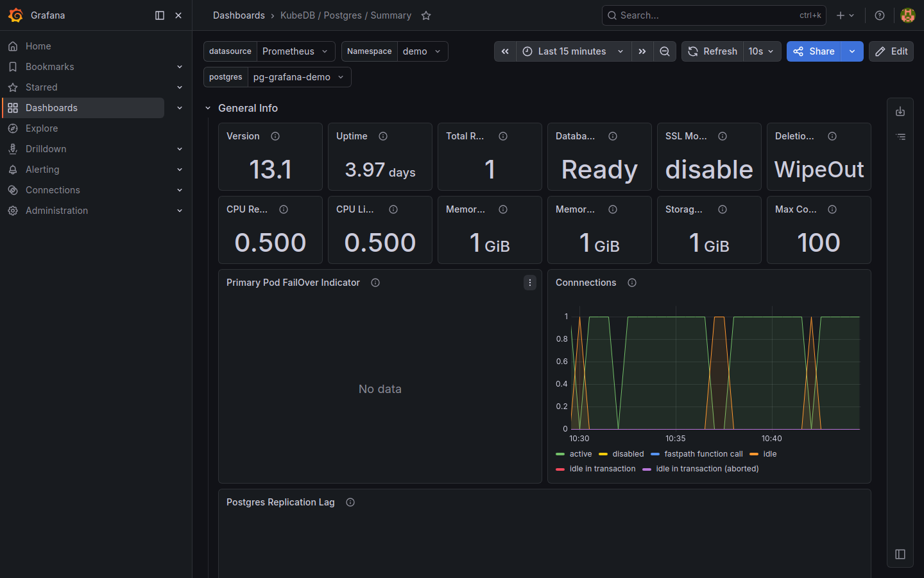The width and height of the screenshot is (924, 578).
Task: Show info for the Deletio... panel
Action: pyautogui.click(x=832, y=136)
